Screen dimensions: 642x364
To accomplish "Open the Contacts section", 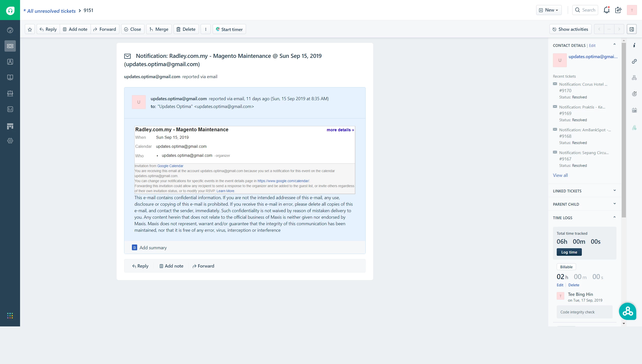I will click(x=10, y=62).
